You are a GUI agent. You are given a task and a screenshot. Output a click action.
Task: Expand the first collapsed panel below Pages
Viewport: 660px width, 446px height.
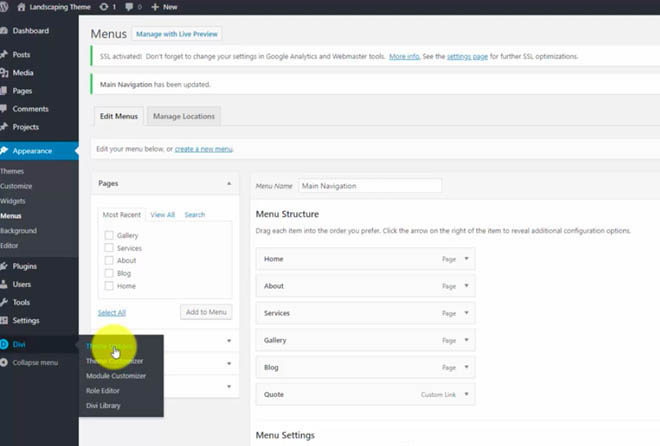click(229, 341)
